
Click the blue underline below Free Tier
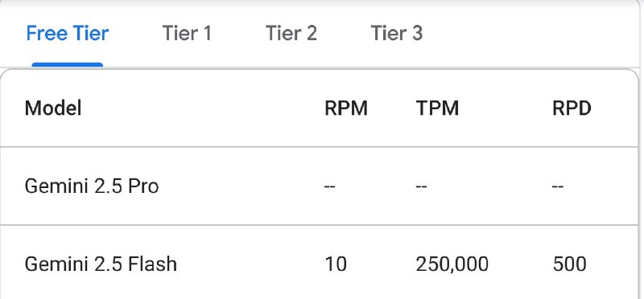pos(68,64)
